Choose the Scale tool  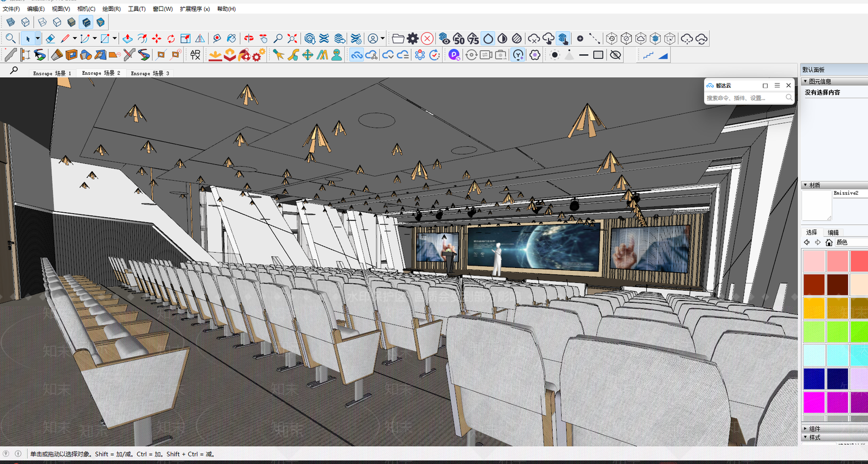pos(186,39)
